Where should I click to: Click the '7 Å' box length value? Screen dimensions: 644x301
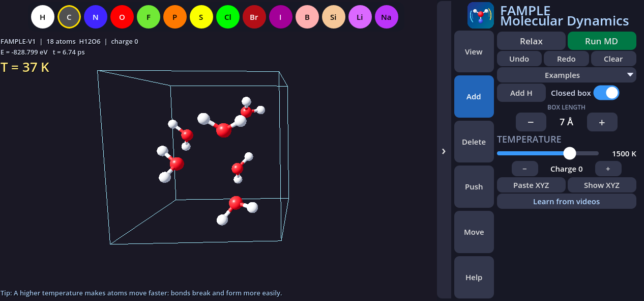click(x=566, y=122)
